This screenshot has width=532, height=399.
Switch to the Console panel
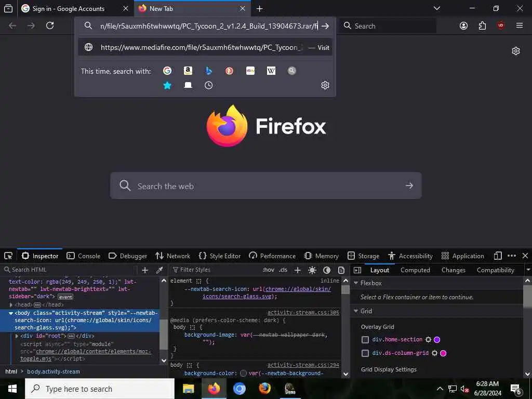click(x=84, y=256)
